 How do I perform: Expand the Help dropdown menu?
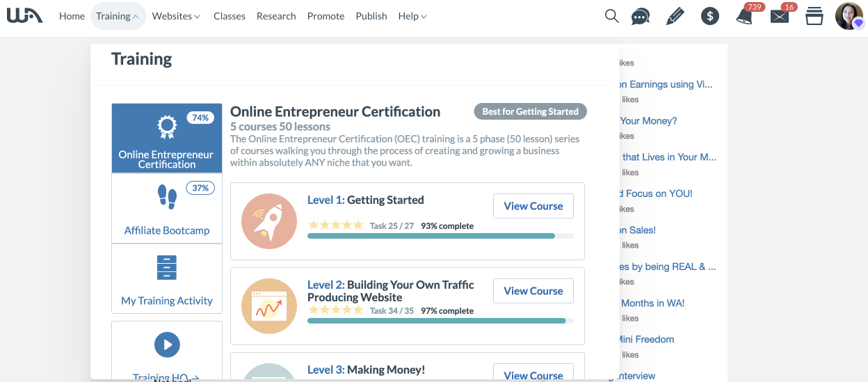[412, 16]
